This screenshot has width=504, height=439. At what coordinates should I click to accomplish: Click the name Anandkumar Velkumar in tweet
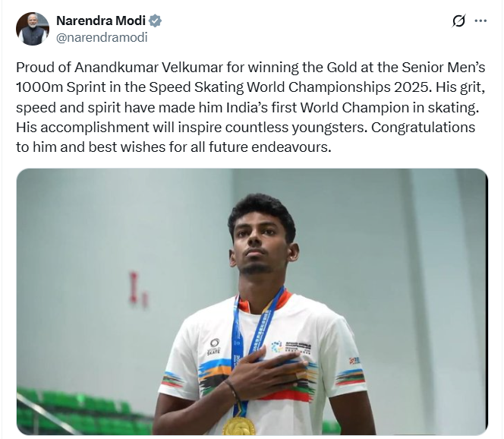[x=149, y=68]
